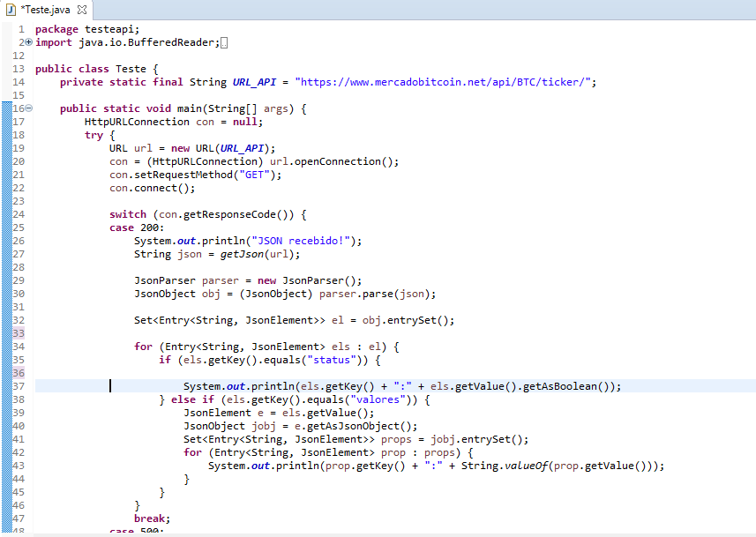Select the Teste.java editor tab
This screenshot has width=756, height=537.
(x=45, y=10)
